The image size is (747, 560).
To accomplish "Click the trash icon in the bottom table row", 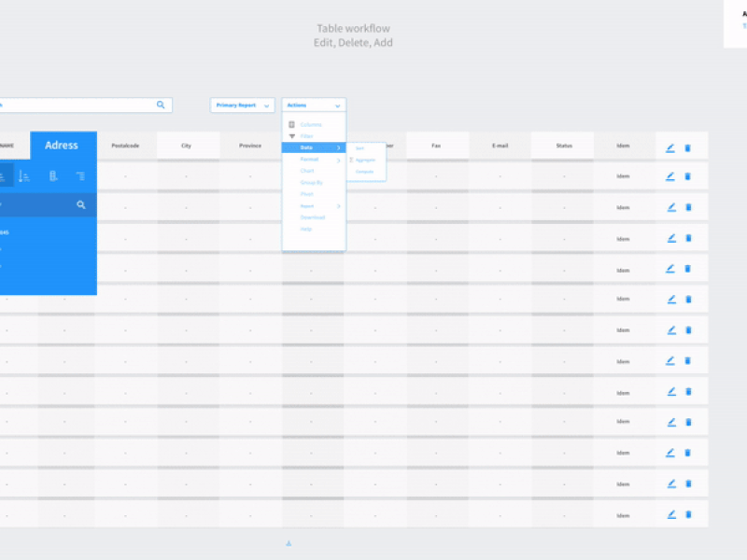I will 688,513.
